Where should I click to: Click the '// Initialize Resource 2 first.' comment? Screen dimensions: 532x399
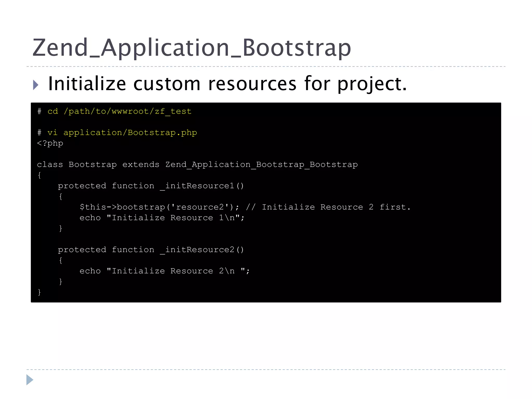(328, 207)
